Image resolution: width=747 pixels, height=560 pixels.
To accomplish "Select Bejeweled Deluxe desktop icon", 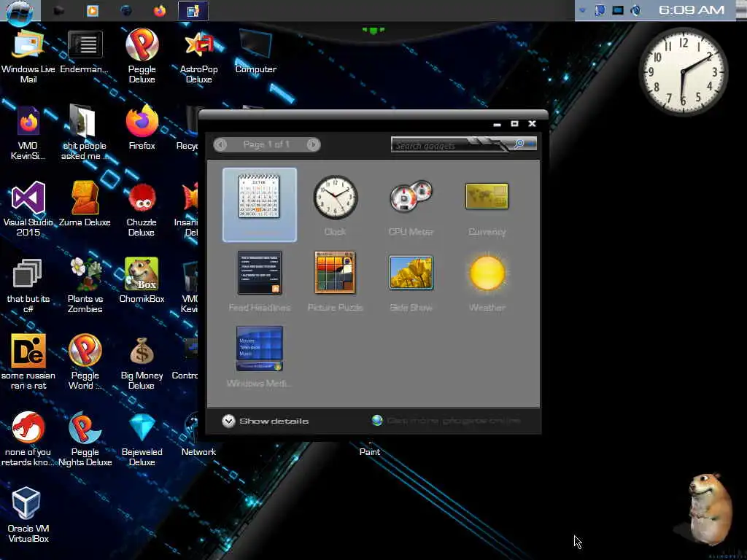I will click(x=142, y=439).
